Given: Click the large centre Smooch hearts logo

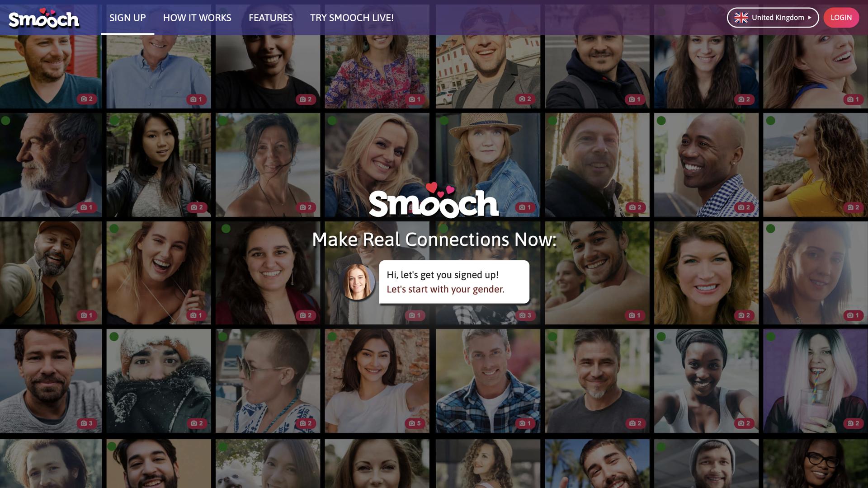Looking at the screenshot, I should (434, 200).
